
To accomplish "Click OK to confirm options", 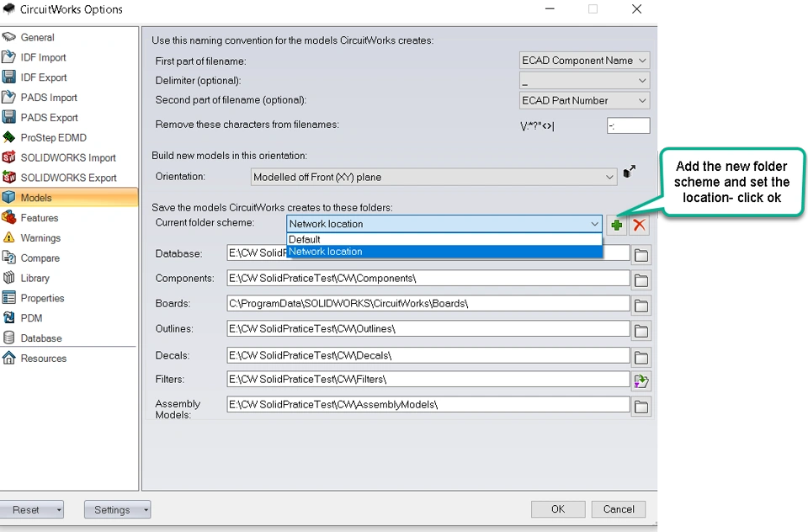I will click(x=558, y=508).
